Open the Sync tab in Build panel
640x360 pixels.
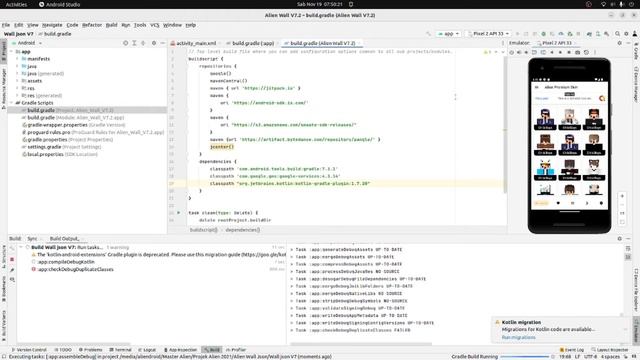(32, 238)
